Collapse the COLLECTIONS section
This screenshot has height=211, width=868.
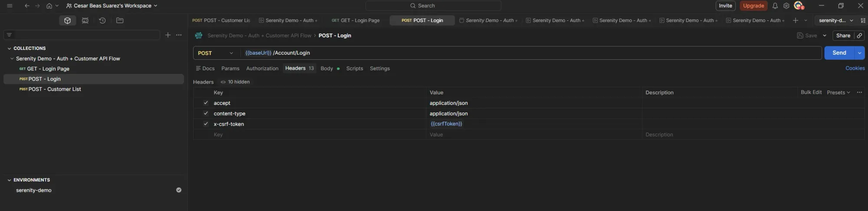coord(9,49)
